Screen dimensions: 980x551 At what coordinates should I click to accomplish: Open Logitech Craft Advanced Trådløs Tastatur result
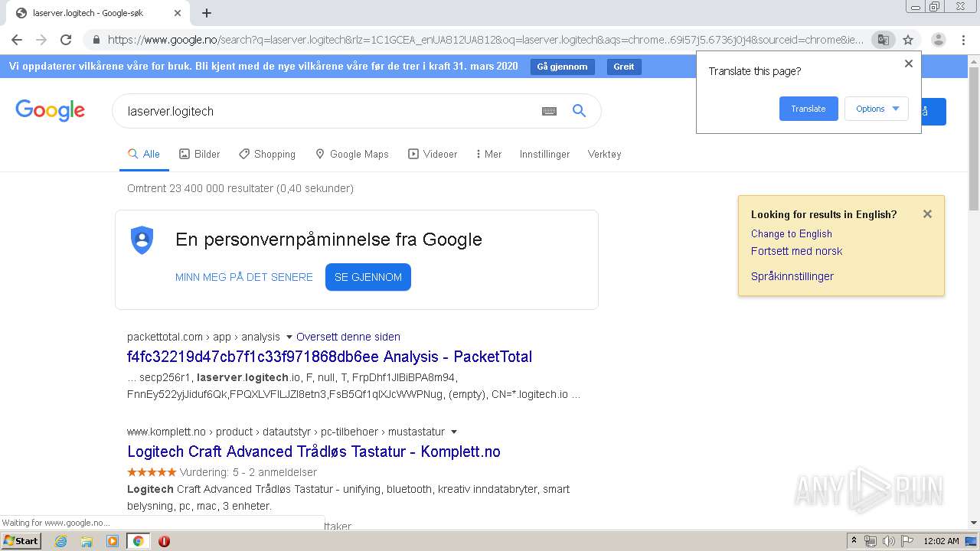[314, 452]
